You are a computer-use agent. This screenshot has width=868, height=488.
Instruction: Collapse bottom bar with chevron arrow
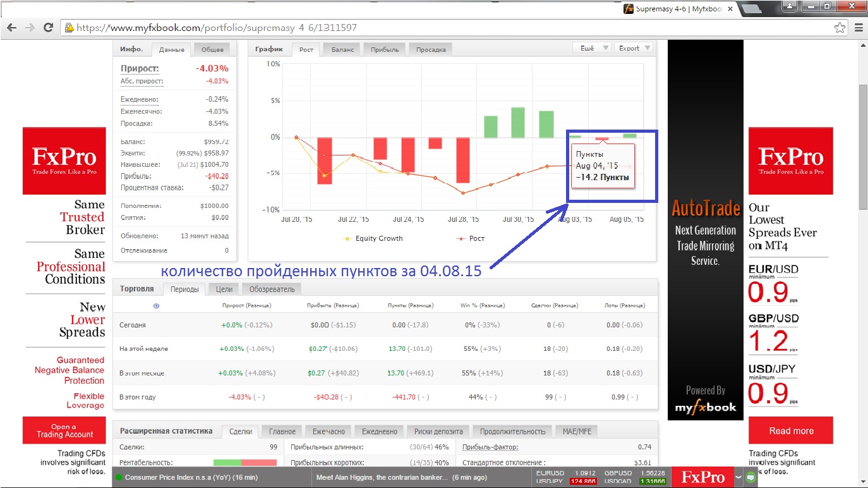(738, 477)
